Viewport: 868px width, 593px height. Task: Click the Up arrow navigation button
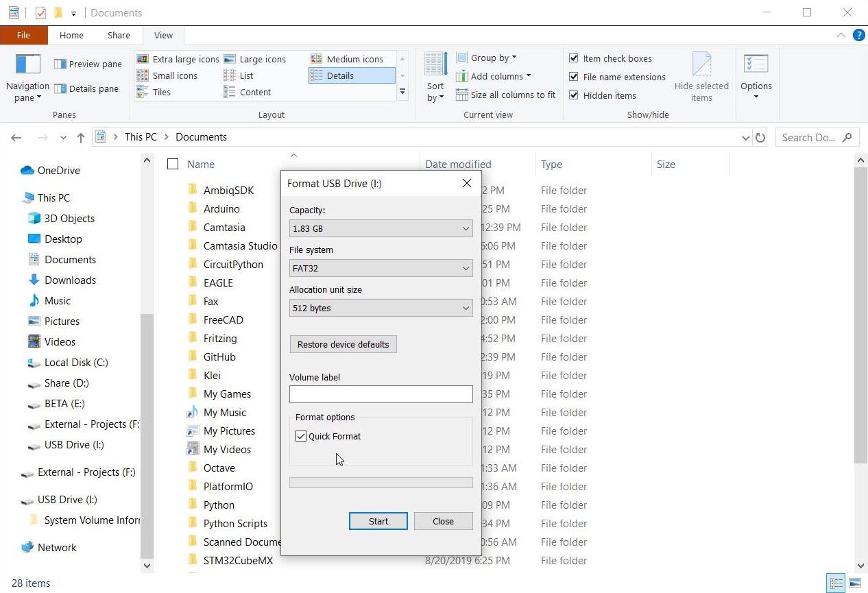[x=80, y=138]
